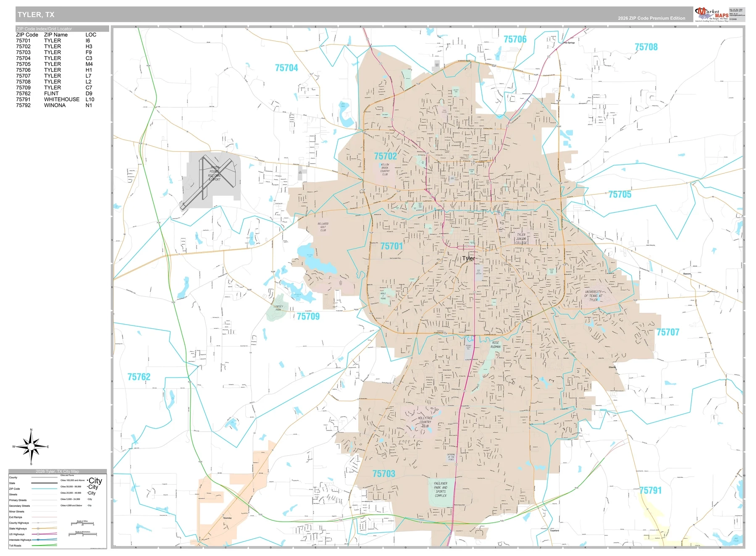Select 75791 in the index table

pyautogui.click(x=23, y=100)
